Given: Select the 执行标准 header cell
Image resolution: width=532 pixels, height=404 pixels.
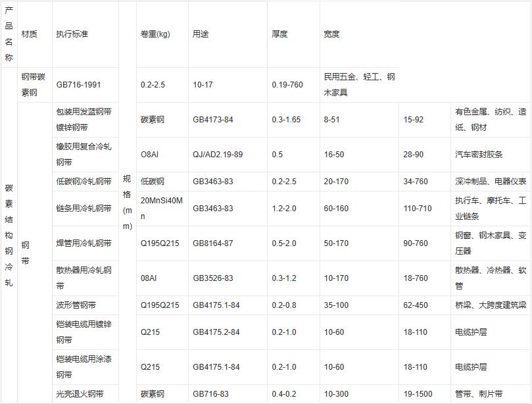Looking at the screenshot, I should click(72, 34).
